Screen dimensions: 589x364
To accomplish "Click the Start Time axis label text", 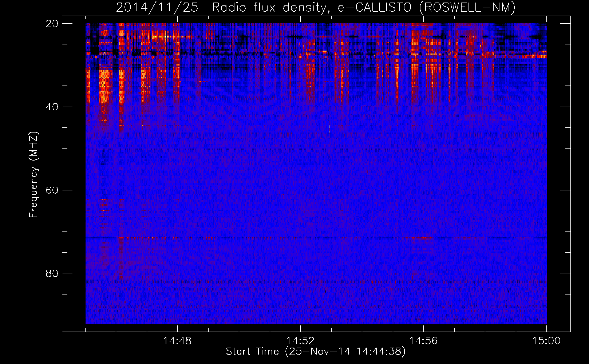I will (316, 352).
